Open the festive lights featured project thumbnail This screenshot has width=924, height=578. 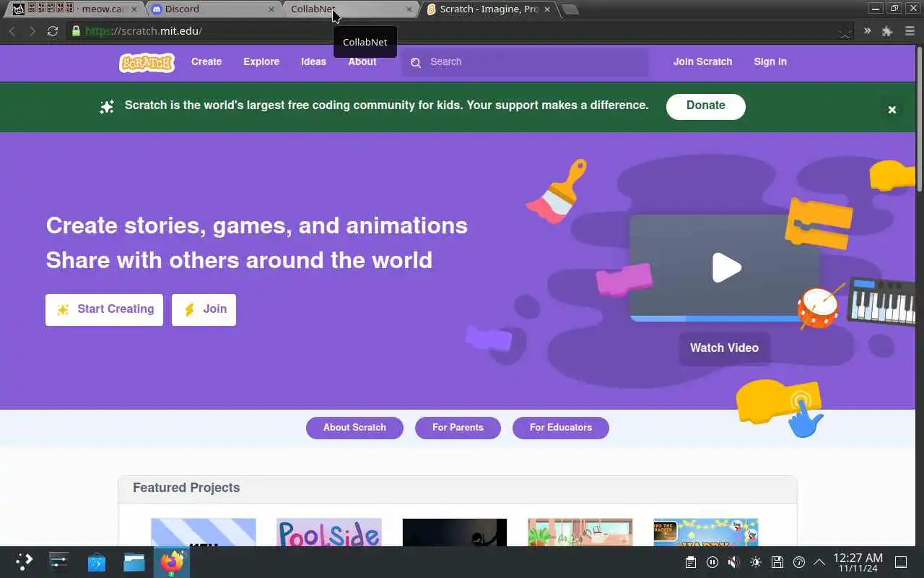pyautogui.click(x=706, y=532)
